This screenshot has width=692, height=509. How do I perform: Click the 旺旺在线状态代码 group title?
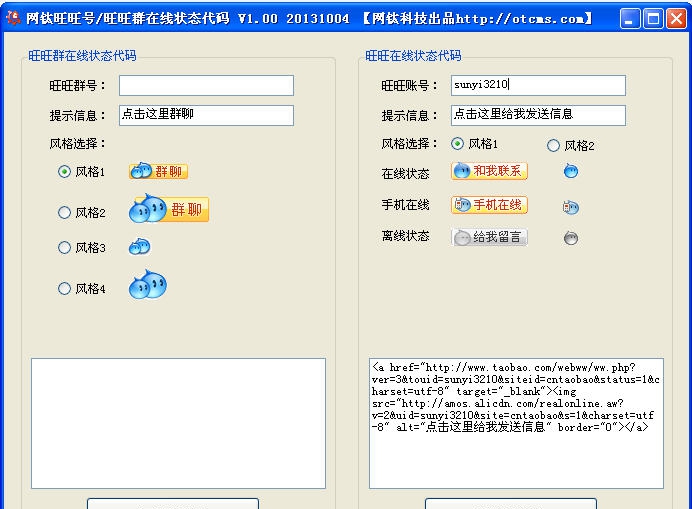413,56
